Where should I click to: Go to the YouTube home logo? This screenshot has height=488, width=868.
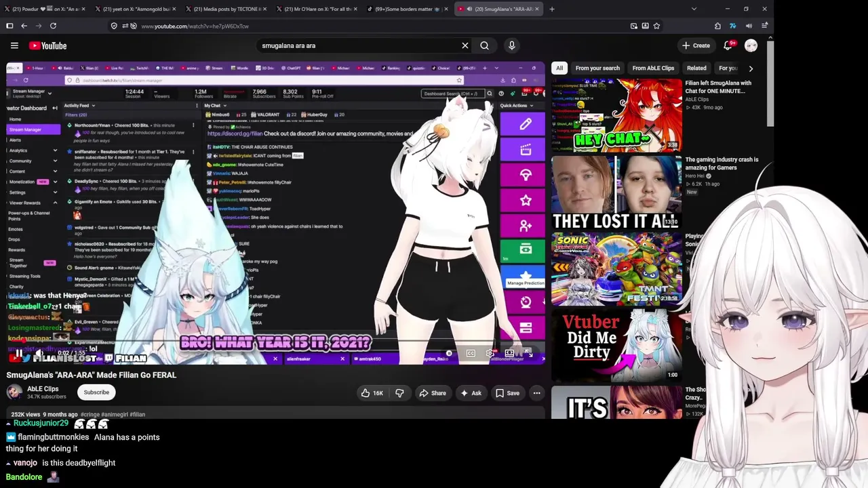(47, 45)
